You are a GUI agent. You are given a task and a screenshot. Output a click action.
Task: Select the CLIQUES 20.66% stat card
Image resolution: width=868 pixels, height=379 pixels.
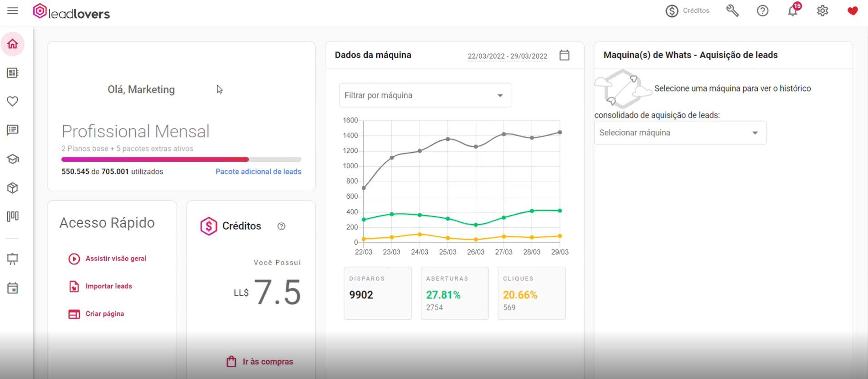click(532, 293)
